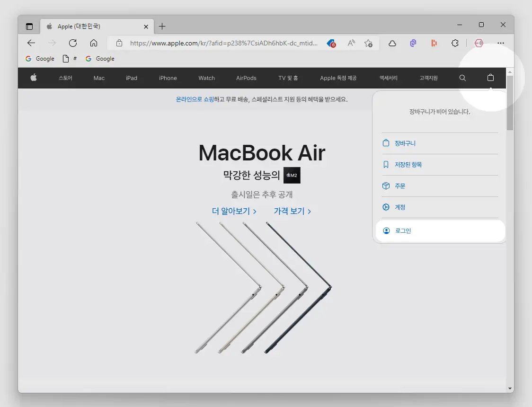Go to browser home page icon
Screen dimensions: 532x407
[94, 43]
